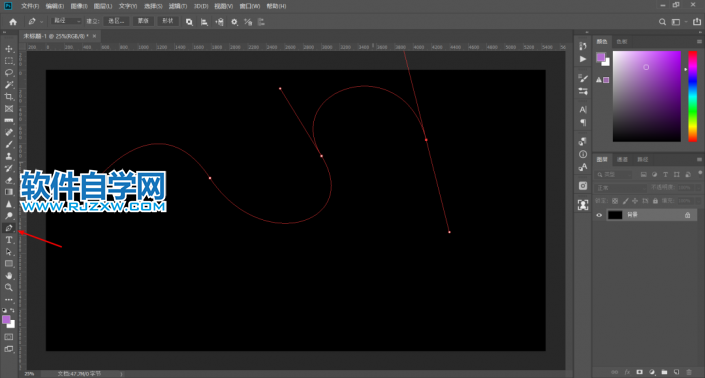The image size is (705, 378).
Task: Select the Move tool
Action: point(9,49)
